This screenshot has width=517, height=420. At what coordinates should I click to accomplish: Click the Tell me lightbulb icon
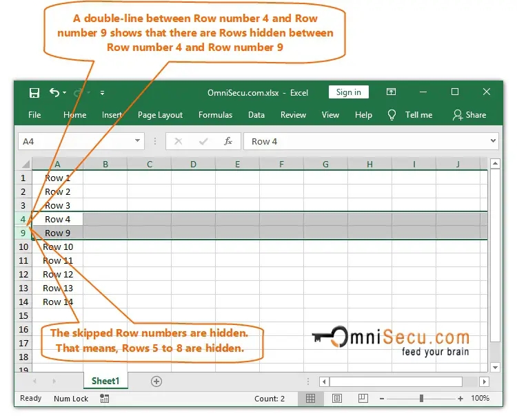(392, 115)
